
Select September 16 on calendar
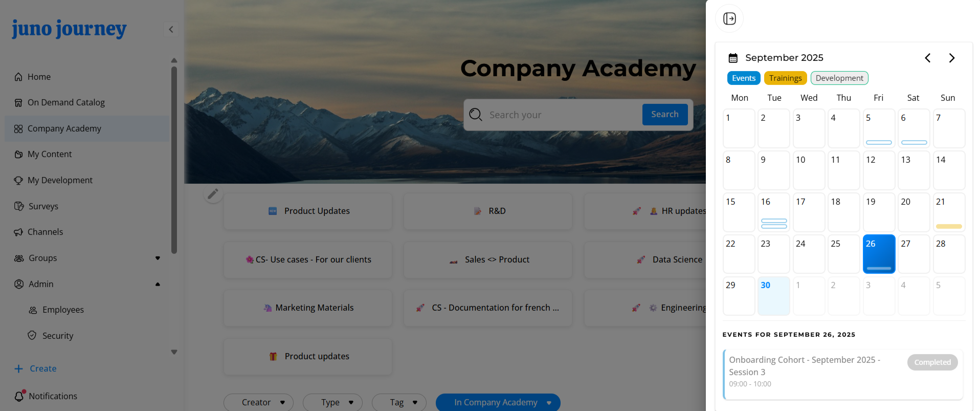click(773, 212)
